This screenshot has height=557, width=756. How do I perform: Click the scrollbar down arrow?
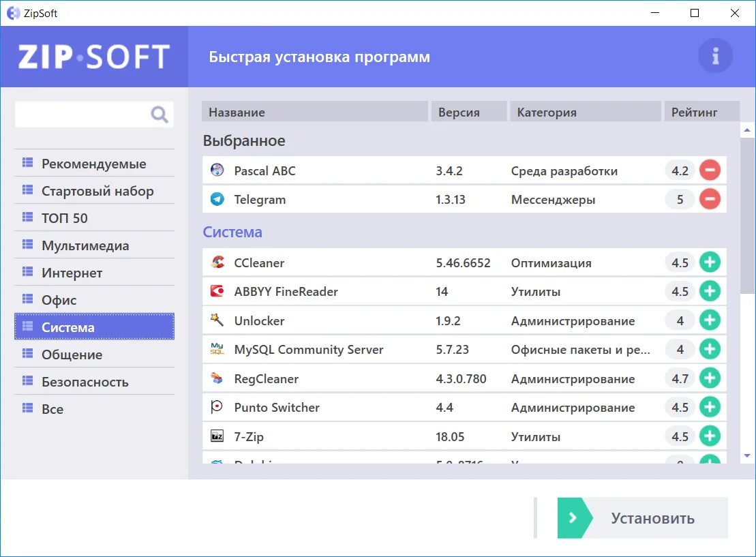tap(747, 455)
